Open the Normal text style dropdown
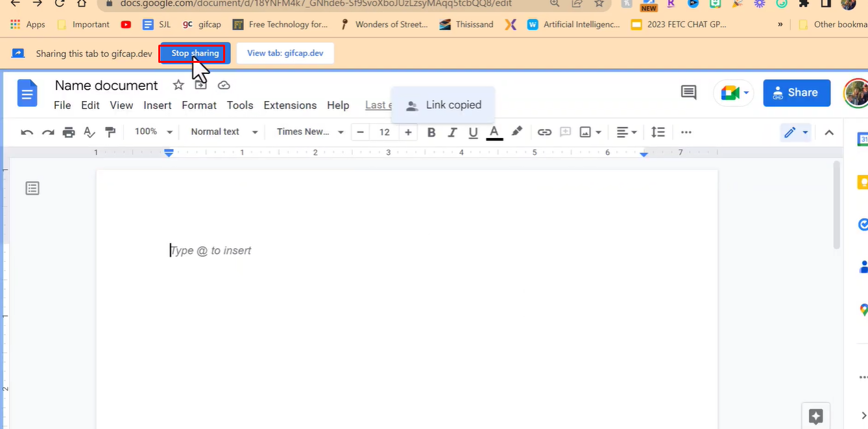The height and width of the screenshot is (429, 868). point(223,132)
